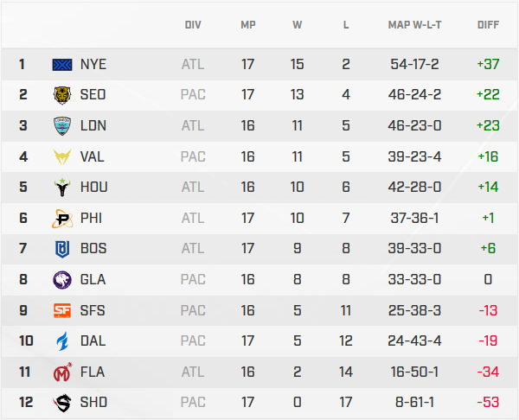
Task: Open the SHD team name link
Action: pyautogui.click(x=93, y=402)
